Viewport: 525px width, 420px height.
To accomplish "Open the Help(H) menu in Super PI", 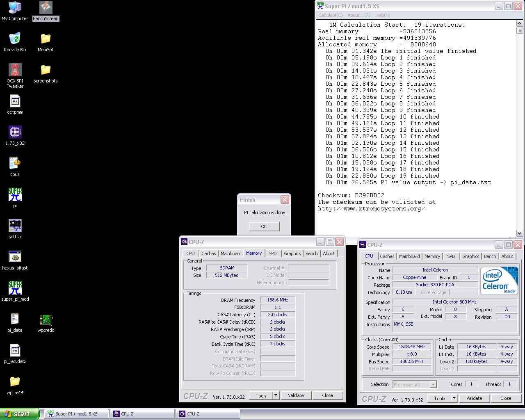I will 383,15.
